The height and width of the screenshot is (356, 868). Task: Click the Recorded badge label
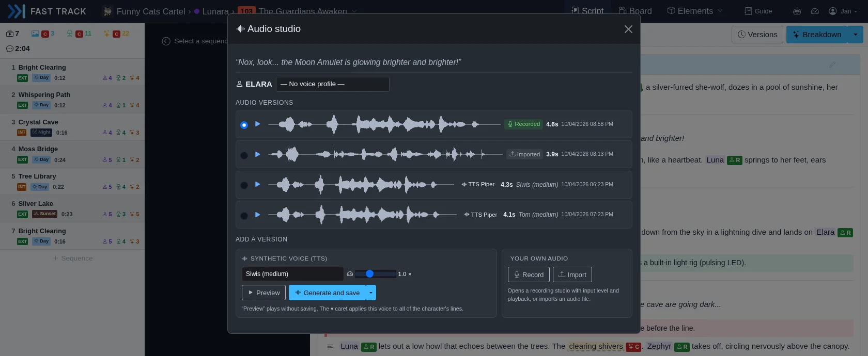[x=524, y=124]
